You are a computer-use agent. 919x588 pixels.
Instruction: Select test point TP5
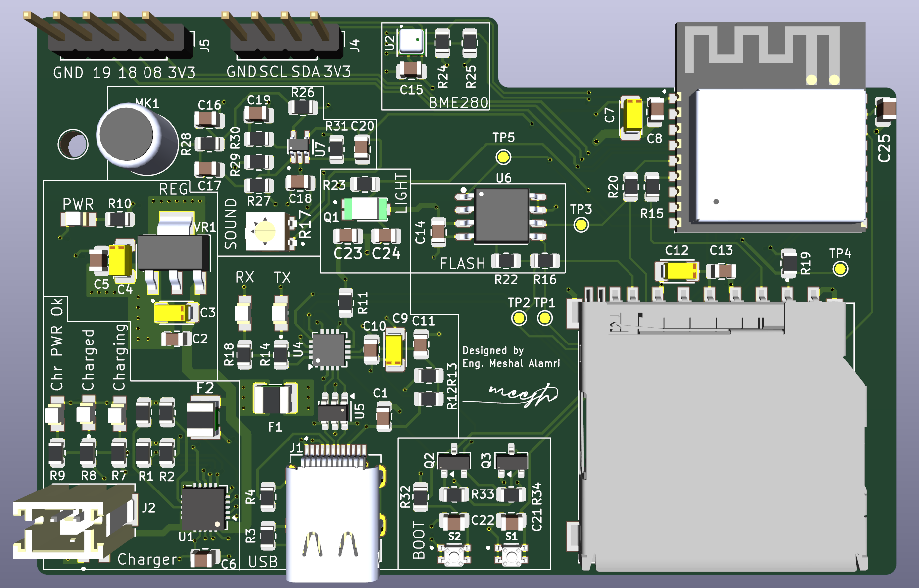pyautogui.click(x=503, y=157)
